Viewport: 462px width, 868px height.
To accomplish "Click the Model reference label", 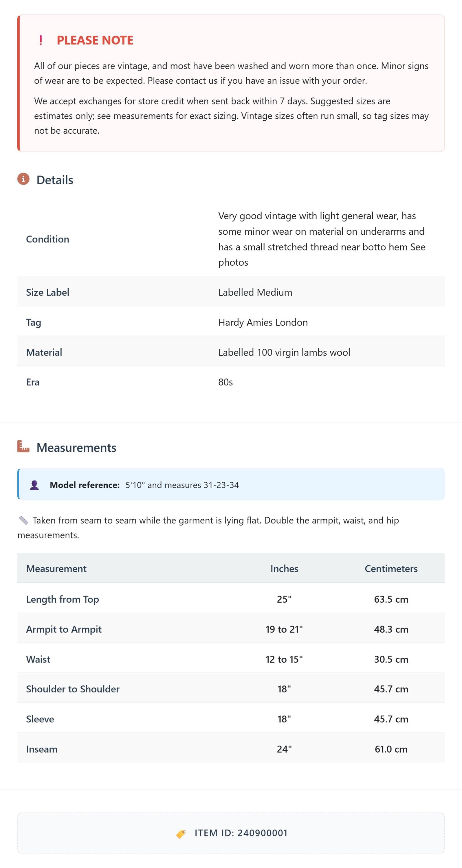I will pyautogui.click(x=85, y=485).
